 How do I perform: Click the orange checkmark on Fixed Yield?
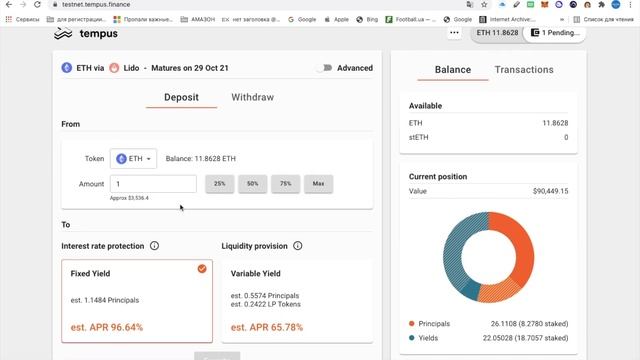[202, 269]
